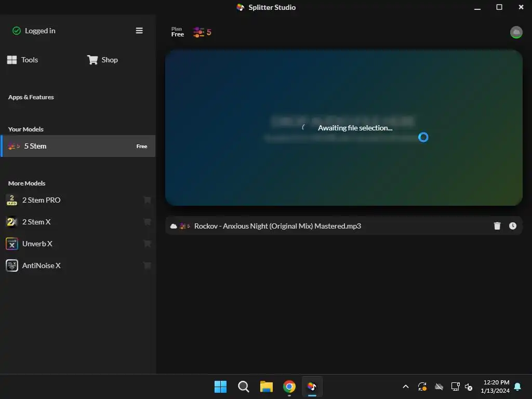The height and width of the screenshot is (399, 532).
Task: Select the 5 Stem model
Action: tap(78, 146)
